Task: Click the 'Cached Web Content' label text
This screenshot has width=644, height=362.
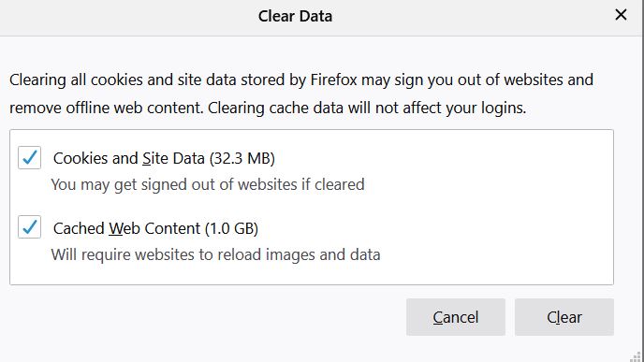Action: coord(127,228)
